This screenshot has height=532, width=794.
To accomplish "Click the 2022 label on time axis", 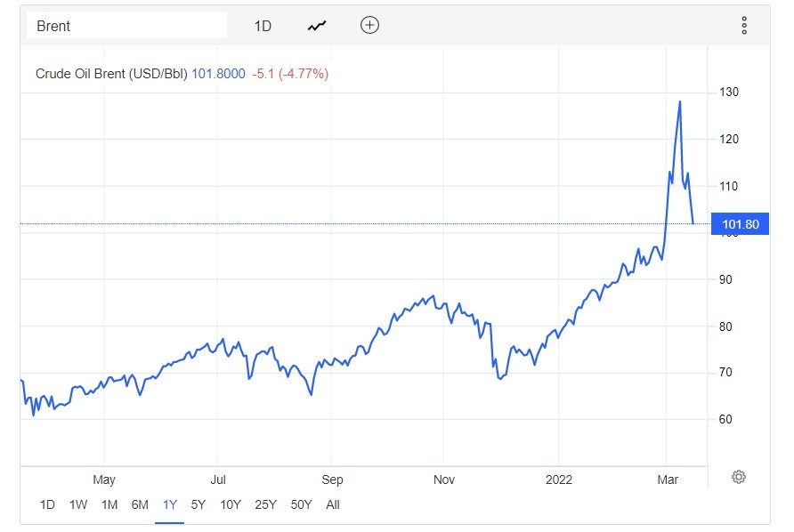I will click(560, 480).
